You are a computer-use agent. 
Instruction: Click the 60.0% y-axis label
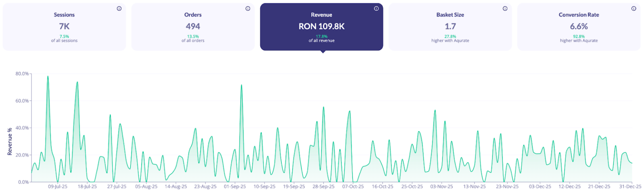click(x=22, y=101)
